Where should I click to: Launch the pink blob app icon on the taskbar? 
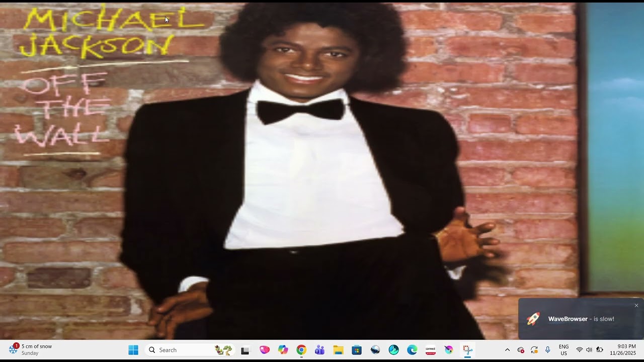tap(264, 350)
